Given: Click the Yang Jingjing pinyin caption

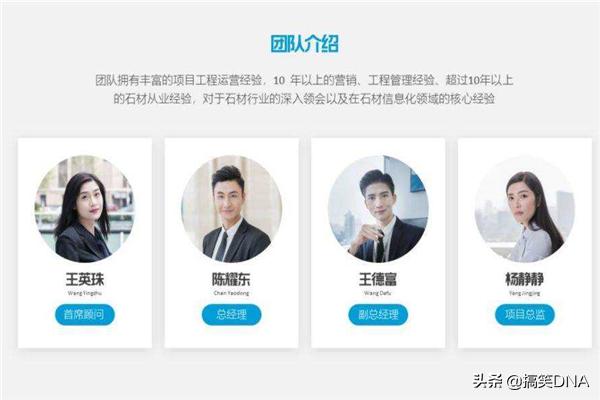Looking at the screenshot, I should (x=525, y=293).
